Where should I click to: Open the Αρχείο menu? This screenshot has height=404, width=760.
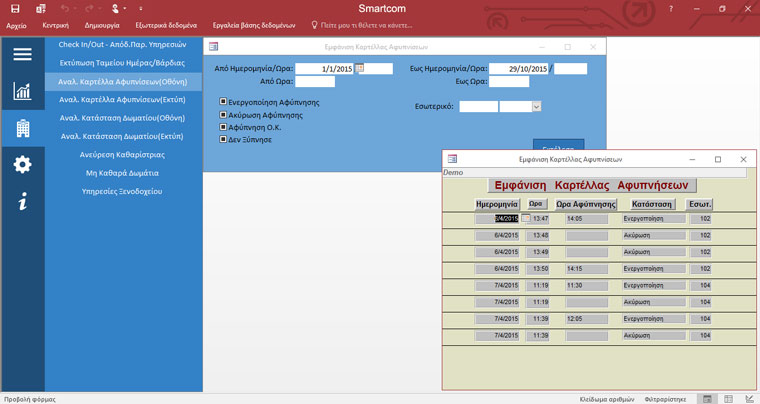[16, 25]
